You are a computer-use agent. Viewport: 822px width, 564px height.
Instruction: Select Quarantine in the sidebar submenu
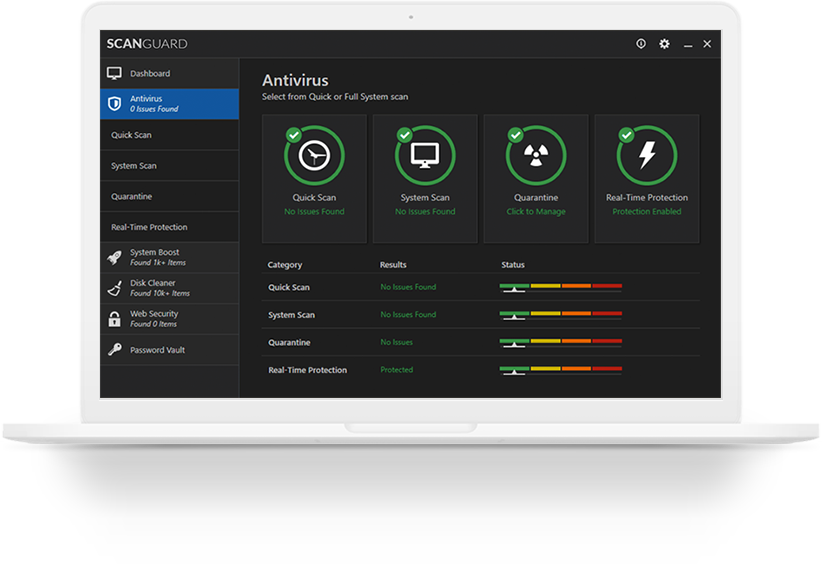click(169, 196)
